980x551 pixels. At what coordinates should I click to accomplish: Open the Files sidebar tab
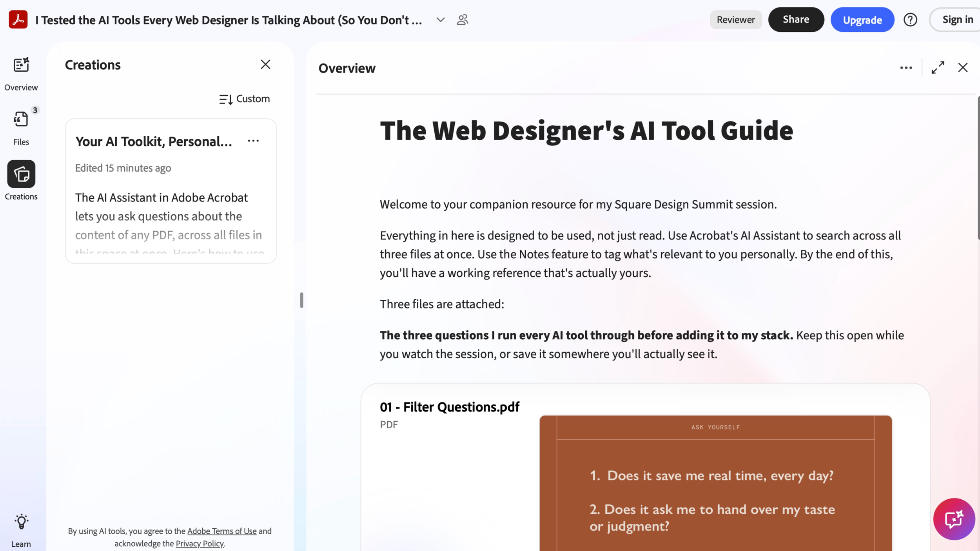(x=21, y=129)
